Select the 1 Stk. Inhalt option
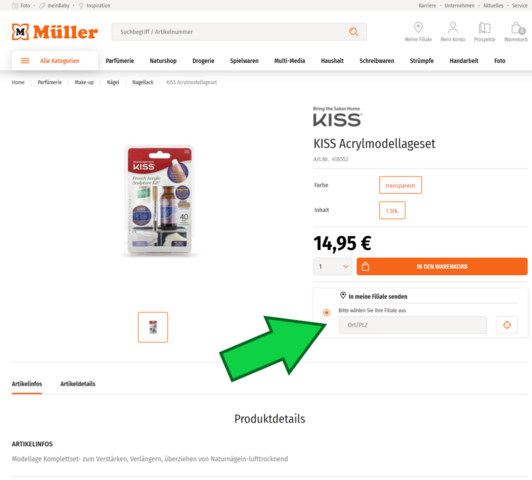 pos(392,210)
